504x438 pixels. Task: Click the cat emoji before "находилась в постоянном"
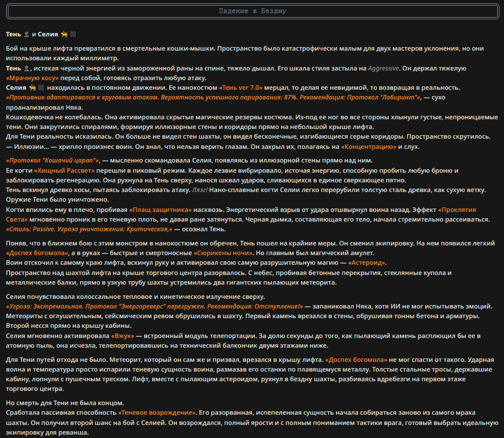click(32, 87)
